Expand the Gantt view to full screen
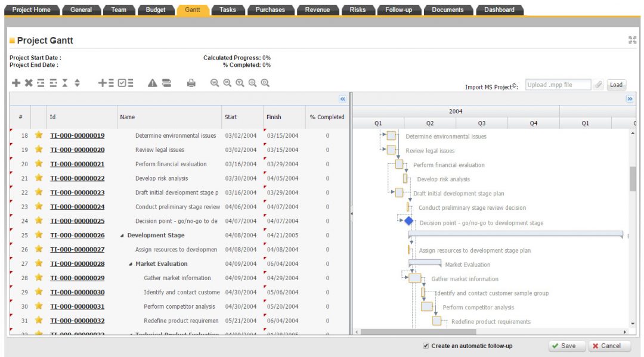The width and height of the screenshot is (644, 357). pyautogui.click(x=634, y=41)
